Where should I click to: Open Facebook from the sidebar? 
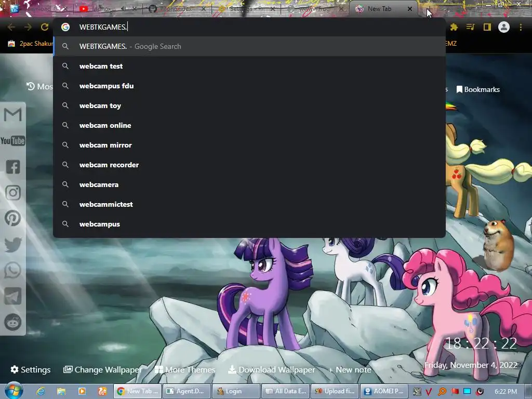click(x=13, y=167)
